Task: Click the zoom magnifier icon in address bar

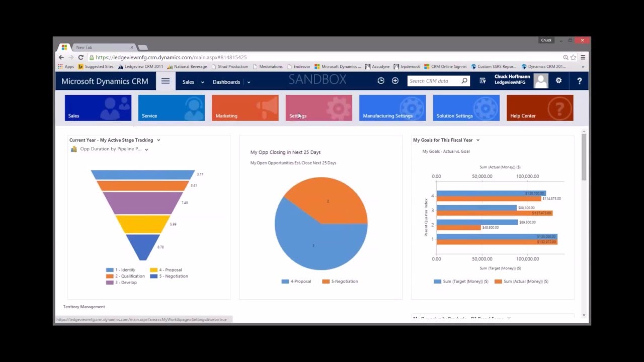Action: click(566, 57)
